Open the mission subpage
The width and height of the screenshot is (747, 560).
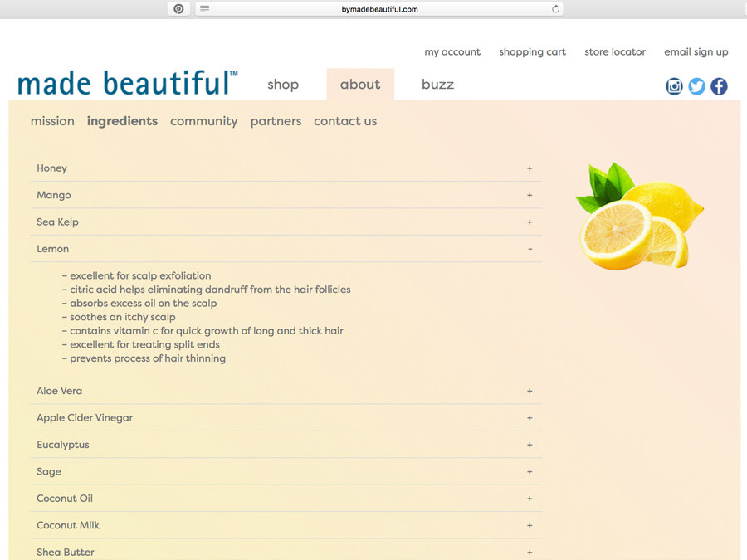coord(52,121)
